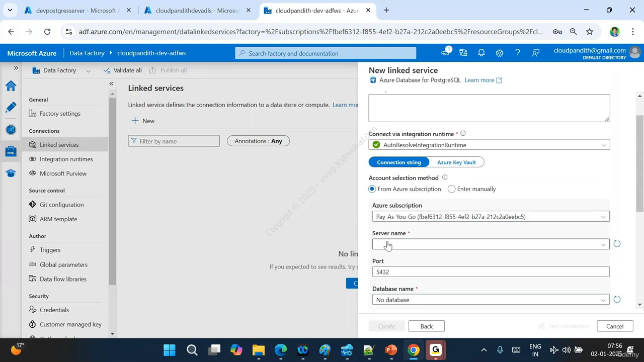The image size is (644, 362).
Task: Open the Learning center graduation cap icon
Action: 11,173
